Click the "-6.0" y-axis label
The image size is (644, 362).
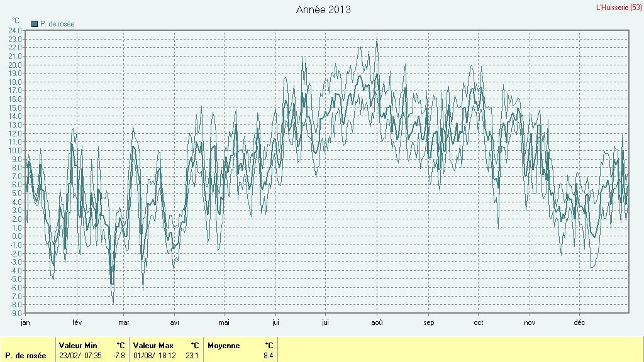tap(16, 288)
